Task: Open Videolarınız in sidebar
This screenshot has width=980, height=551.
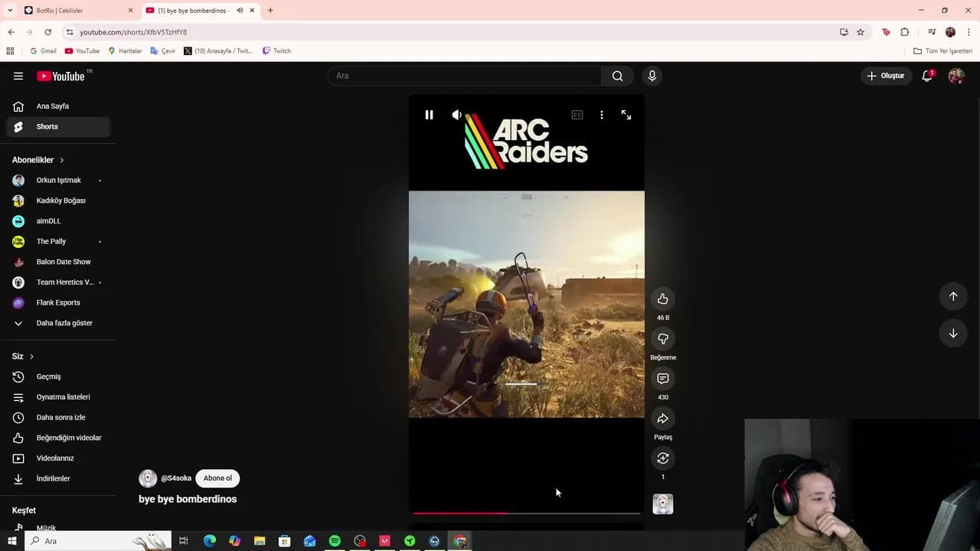Action: [58, 458]
